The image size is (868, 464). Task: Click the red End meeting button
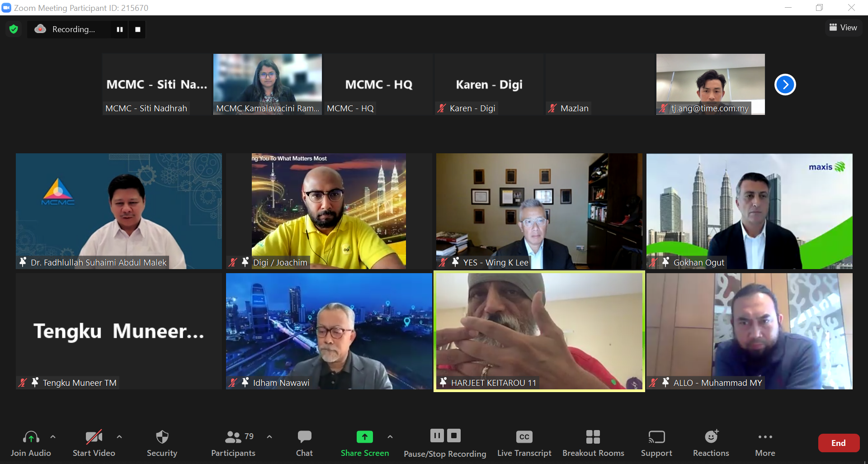[x=838, y=443]
